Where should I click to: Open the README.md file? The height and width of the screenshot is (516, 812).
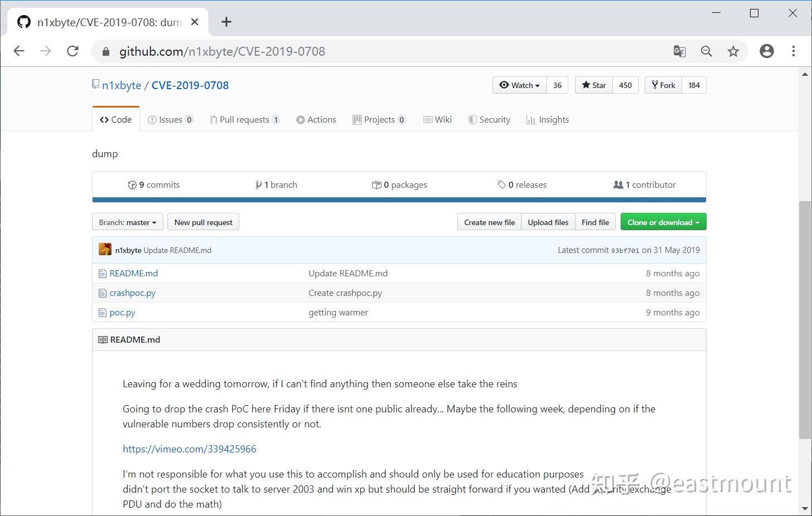click(x=134, y=274)
